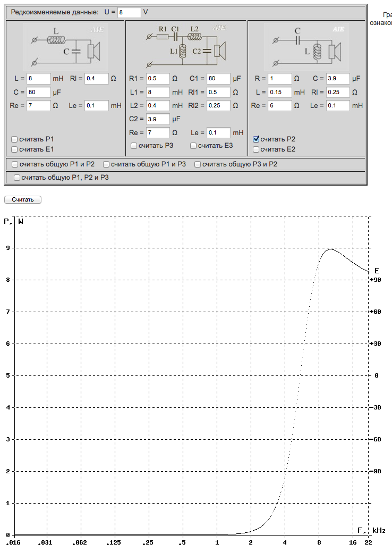The width and height of the screenshot is (392, 552).
Task: Focus the third filter R input (1 Ω)
Action: pyautogui.click(x=280, y=79)
